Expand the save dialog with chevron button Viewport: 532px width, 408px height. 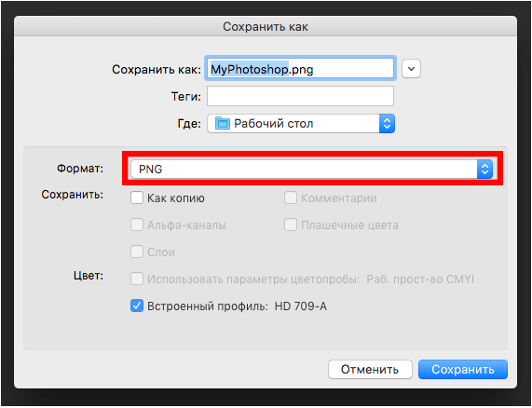411,69
